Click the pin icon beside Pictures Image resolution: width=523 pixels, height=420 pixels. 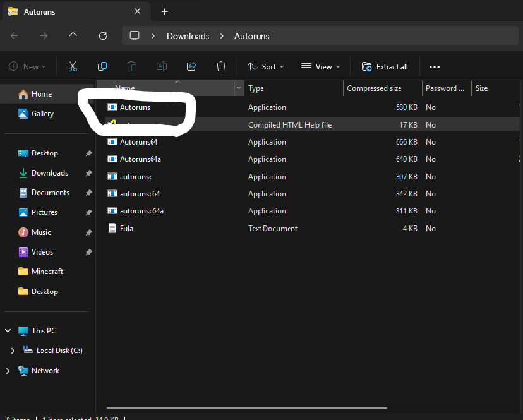pos(88,212)
